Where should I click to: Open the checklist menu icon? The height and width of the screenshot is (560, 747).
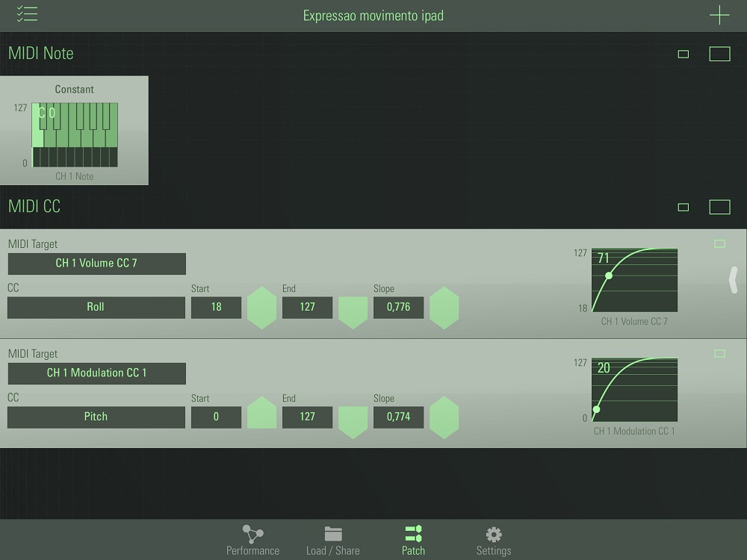coord(27,13)
